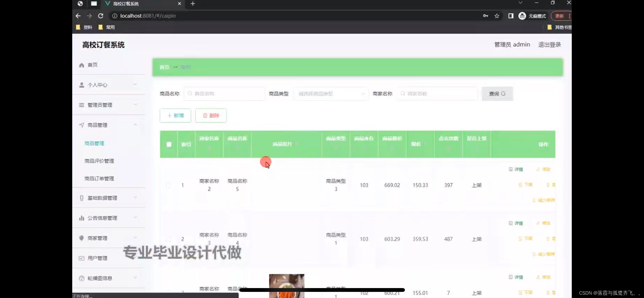
Task: Open the 商品类型 dropdown selector
Action: pyautogui.click(x=331, y=94)
